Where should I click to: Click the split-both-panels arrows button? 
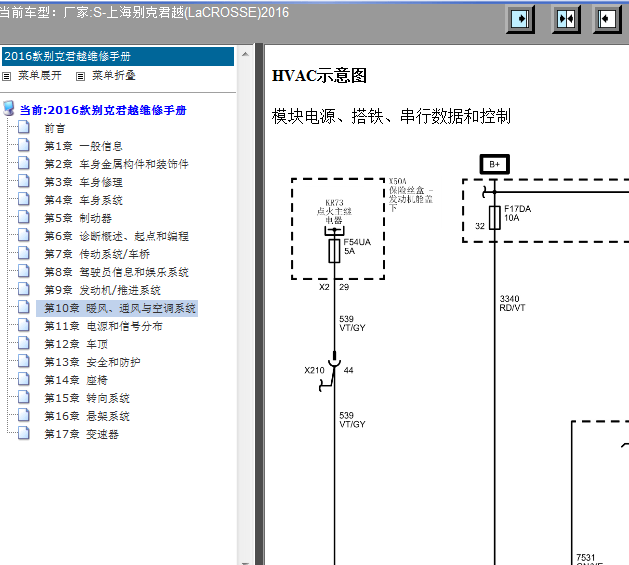click(566, 19)
